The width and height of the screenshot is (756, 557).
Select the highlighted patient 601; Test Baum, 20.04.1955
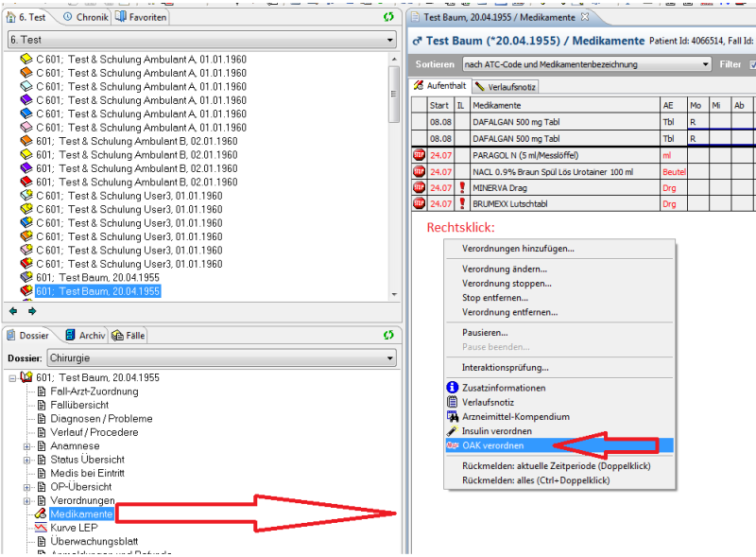click(x=97, y=291)
